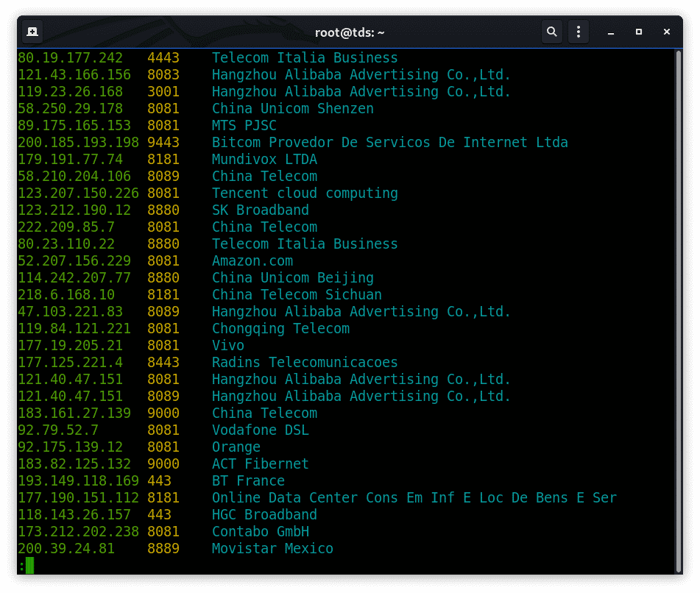The height and width of the screenshot is (593, 700).
Task: Click 'ACT Fibernet' provider name
Action: point(261,464)
